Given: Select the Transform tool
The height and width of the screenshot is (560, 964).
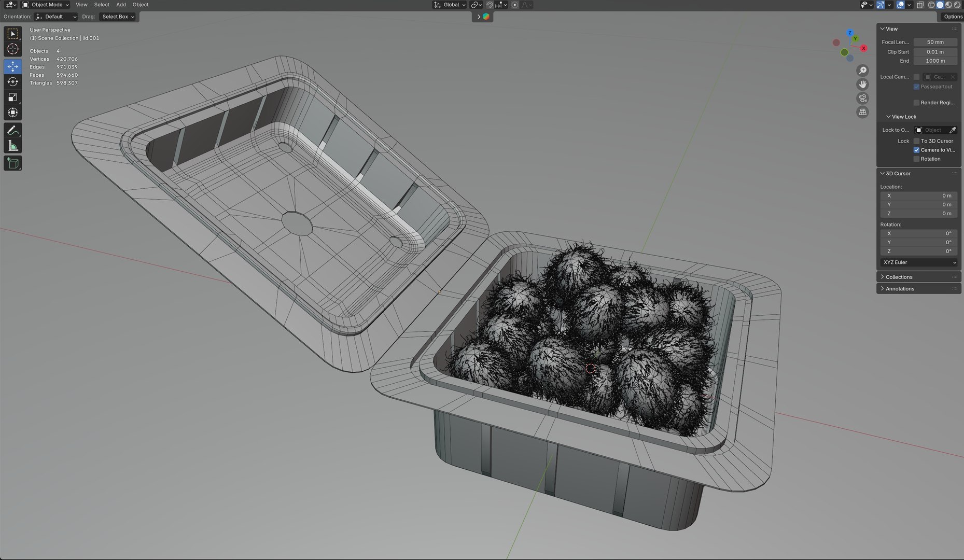Looking at the screenshot, I should 13,113.
